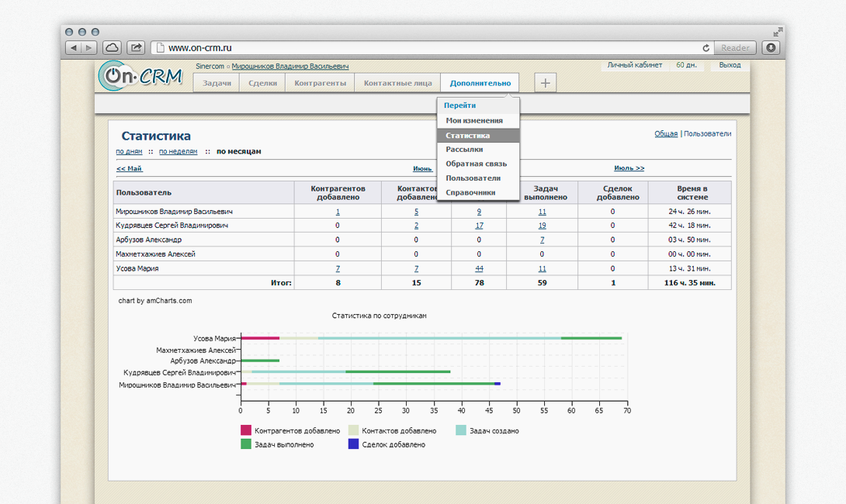Image resolution: width=846 pixels, height=504 pixels.
Task: Go to previous month << Май
Action: 130,169
